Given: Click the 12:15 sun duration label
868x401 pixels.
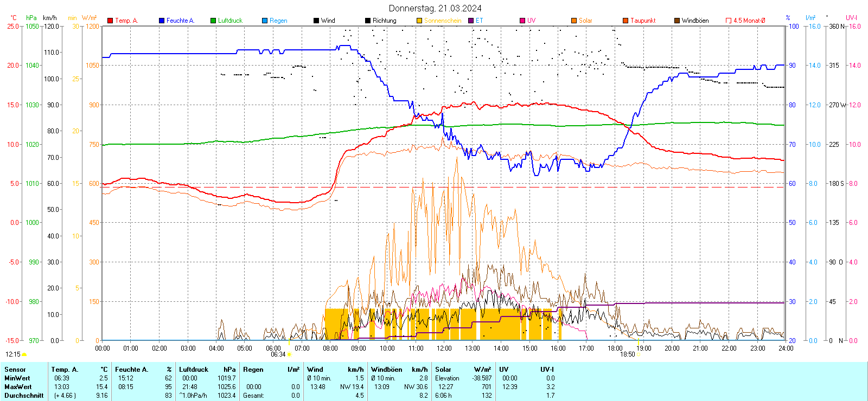Looking at the screenshot, I should tap(13, 354).
